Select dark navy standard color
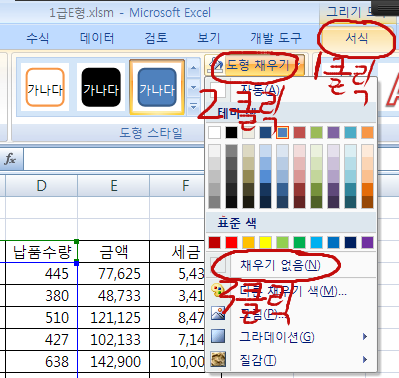Screen dimensions: 399x378 [350, 243]
